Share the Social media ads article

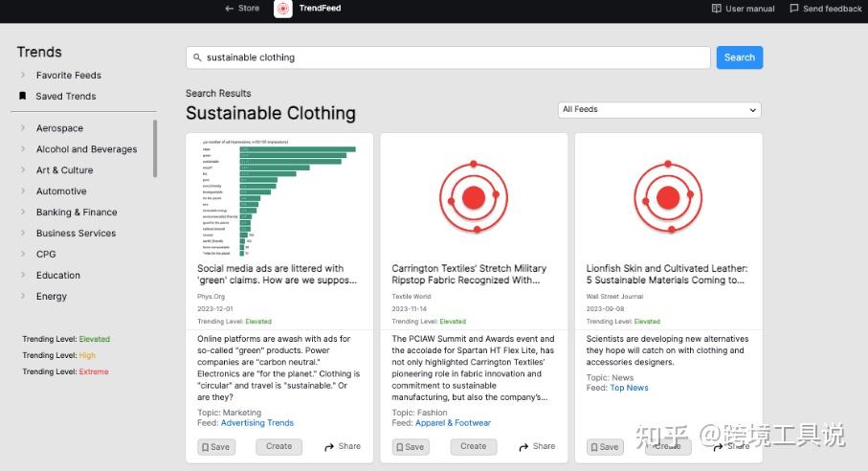pos(342,446)
